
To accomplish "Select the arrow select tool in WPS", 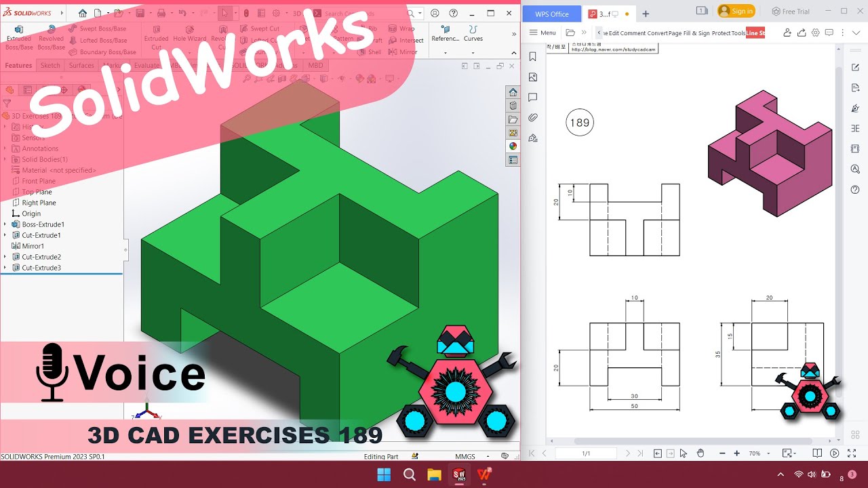I will (x=684, y=453).
